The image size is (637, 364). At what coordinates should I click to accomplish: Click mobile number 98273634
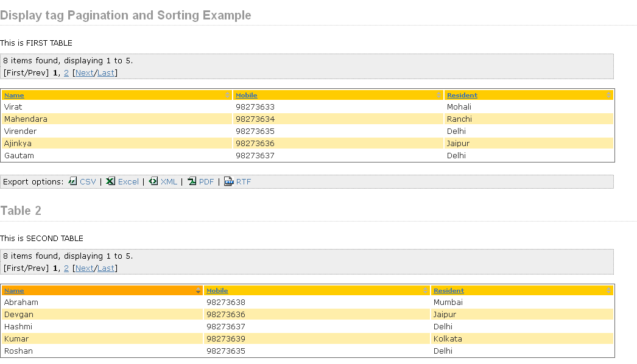click(255, 119)
